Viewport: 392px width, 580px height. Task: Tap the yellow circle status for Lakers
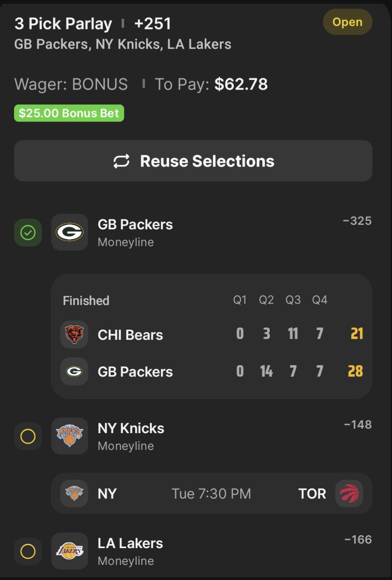click(28, 551)
